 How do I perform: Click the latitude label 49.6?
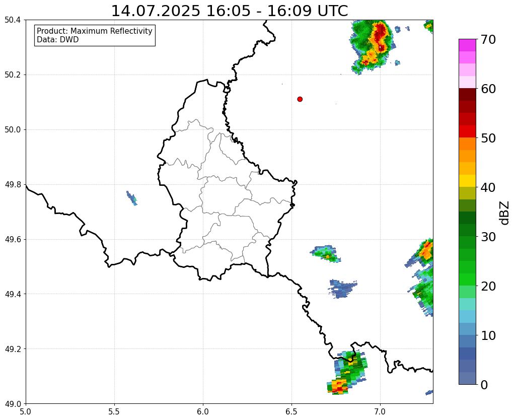(x=13, y=239)
